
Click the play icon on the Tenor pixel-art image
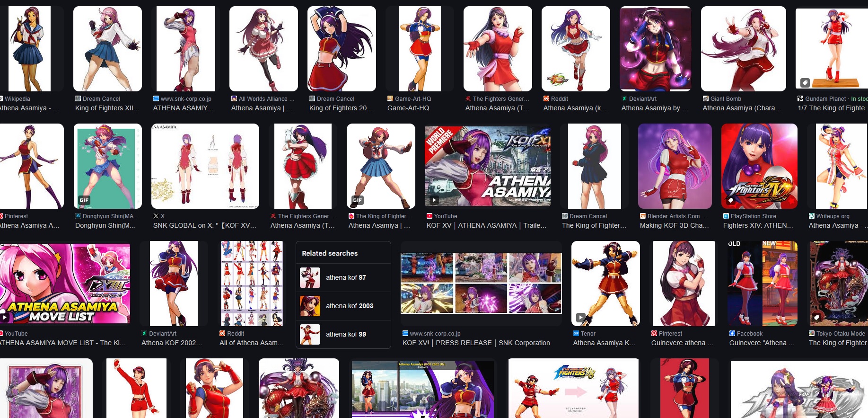click(580, 317)
